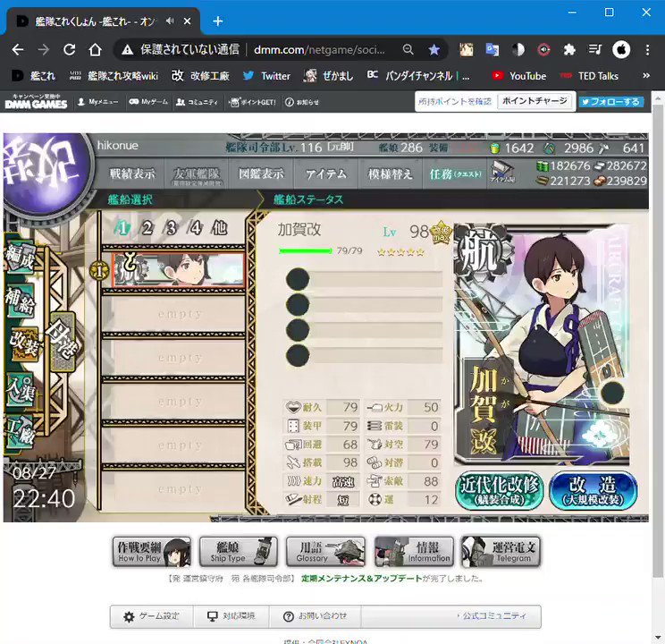Image resolution: width=665 pixels, height=644 pixels.
Task: Open 改装 from side menu
Action: (24, 343)
